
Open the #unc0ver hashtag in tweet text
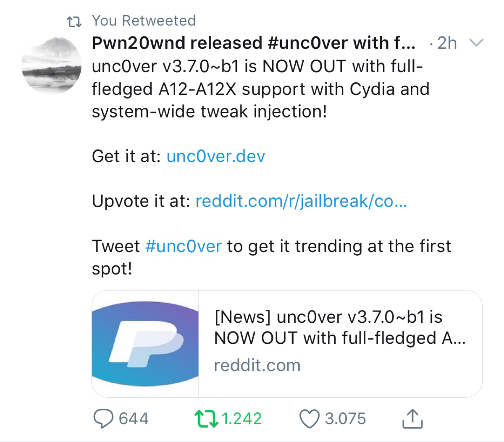[183, 246]
